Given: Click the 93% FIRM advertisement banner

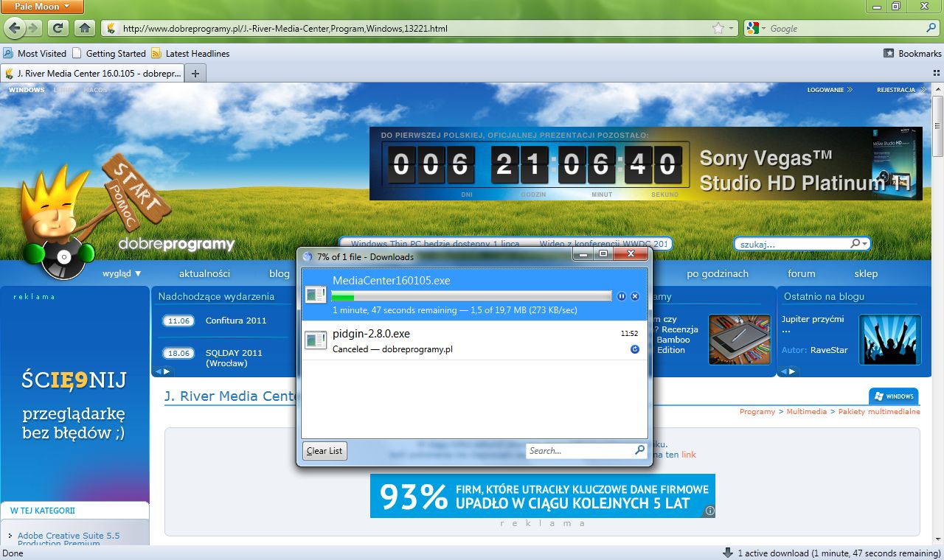Looking at the screenshot, I should click(x=542, y=496).
